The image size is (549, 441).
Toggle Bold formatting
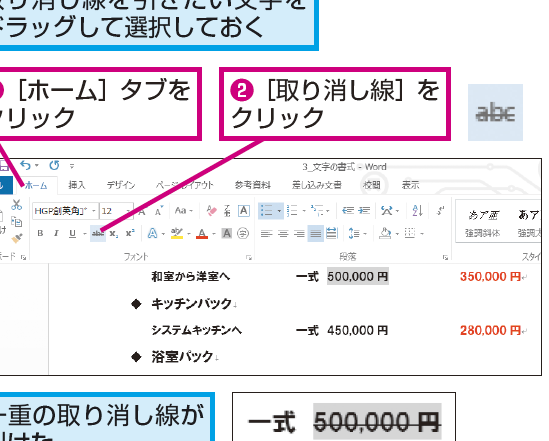pyautogui.click(x=40, y=233)
